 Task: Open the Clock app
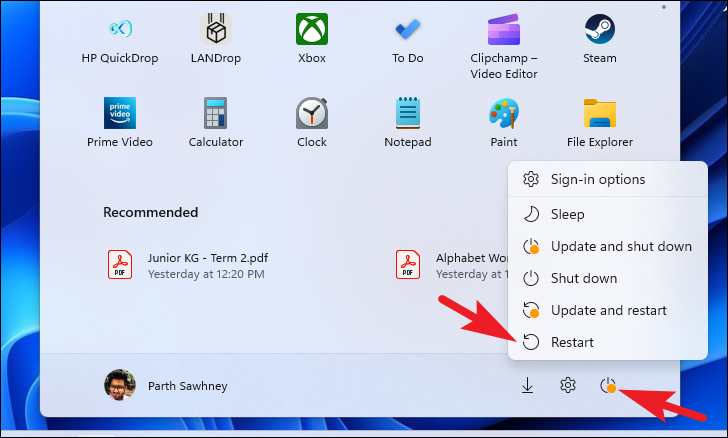pyautogui.click(x=312, y=122)
